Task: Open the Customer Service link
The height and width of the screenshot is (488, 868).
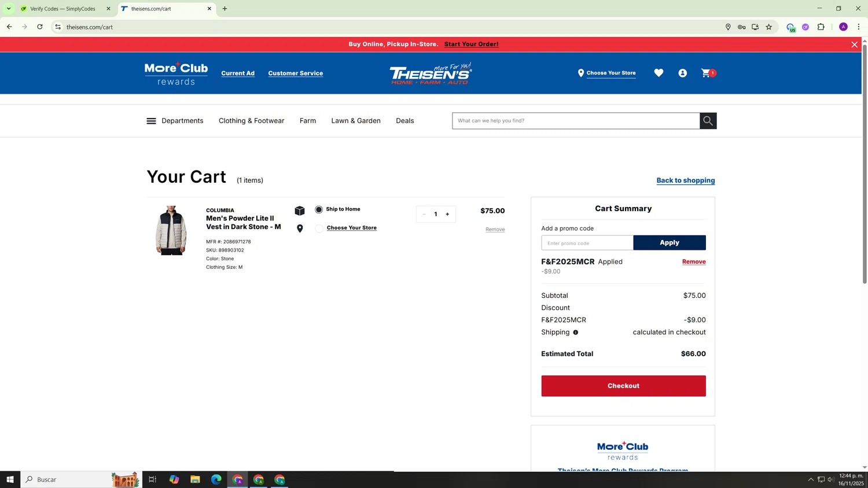Action: tap(296, 73)
